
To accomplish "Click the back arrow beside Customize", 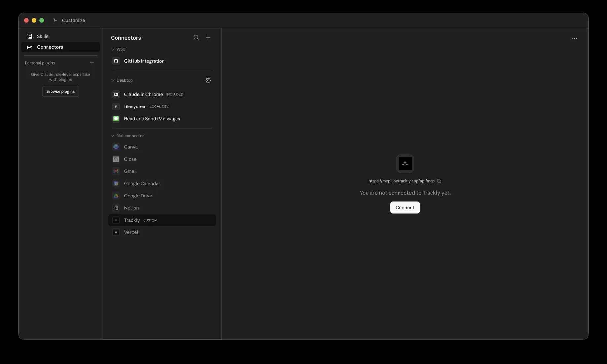I will pyautogui.click(x=55, y=20).
